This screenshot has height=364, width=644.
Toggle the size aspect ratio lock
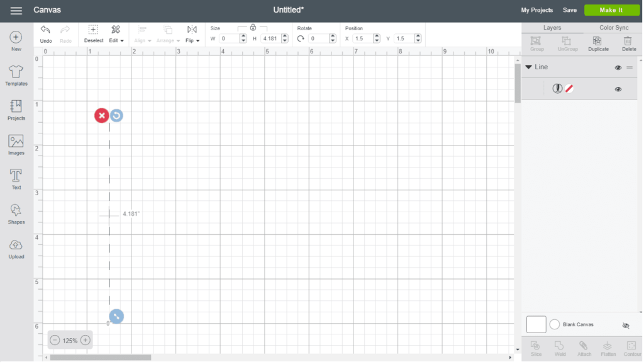pyautogui.click(x=253, y=28)
